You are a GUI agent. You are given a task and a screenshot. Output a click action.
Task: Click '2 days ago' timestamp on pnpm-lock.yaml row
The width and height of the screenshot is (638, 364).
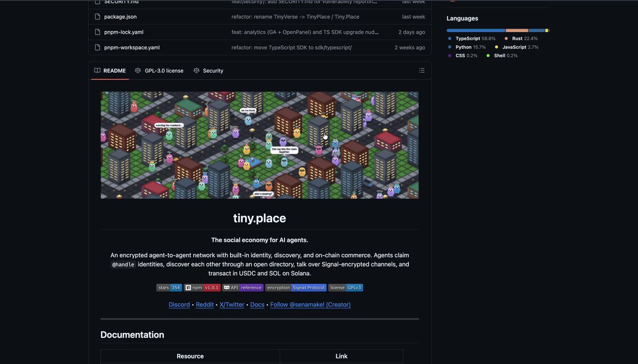(x=412, y=32)
